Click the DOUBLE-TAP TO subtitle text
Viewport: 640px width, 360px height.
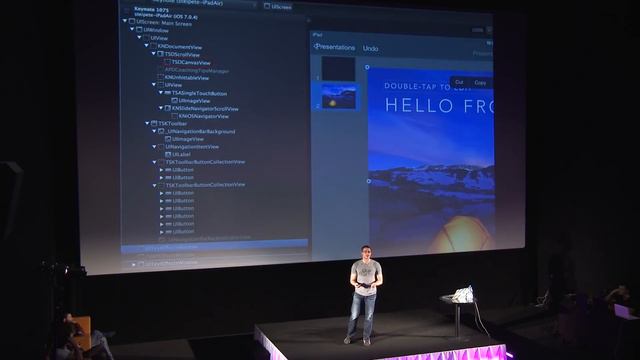(417, 86)
